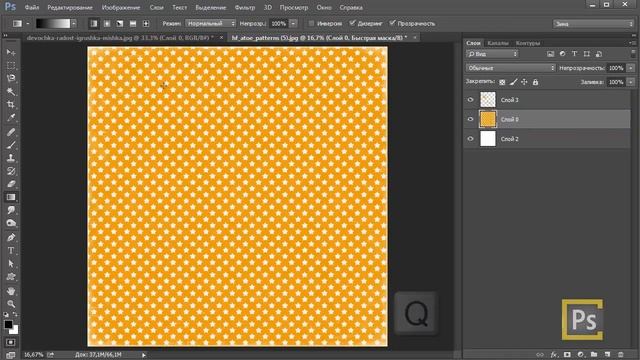The height and width of the screenshot is (360, 640).
Task: Open the options bar opacity slider arrow
Action: (x=293, y=24)
